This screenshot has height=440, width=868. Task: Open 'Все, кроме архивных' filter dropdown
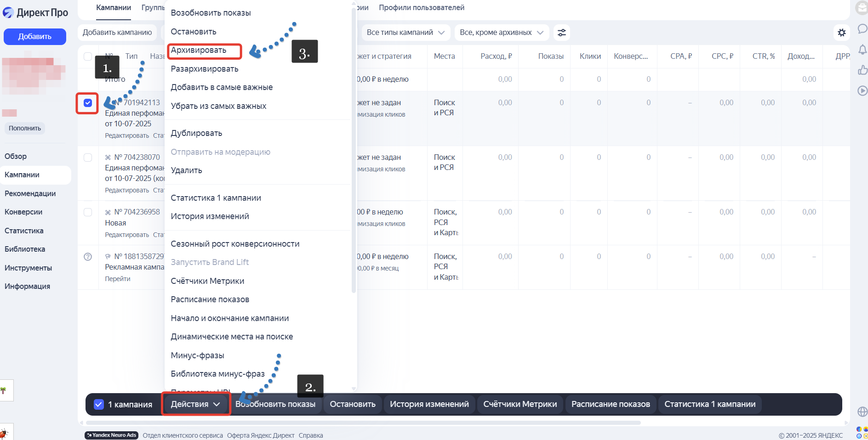pos(501,33)
